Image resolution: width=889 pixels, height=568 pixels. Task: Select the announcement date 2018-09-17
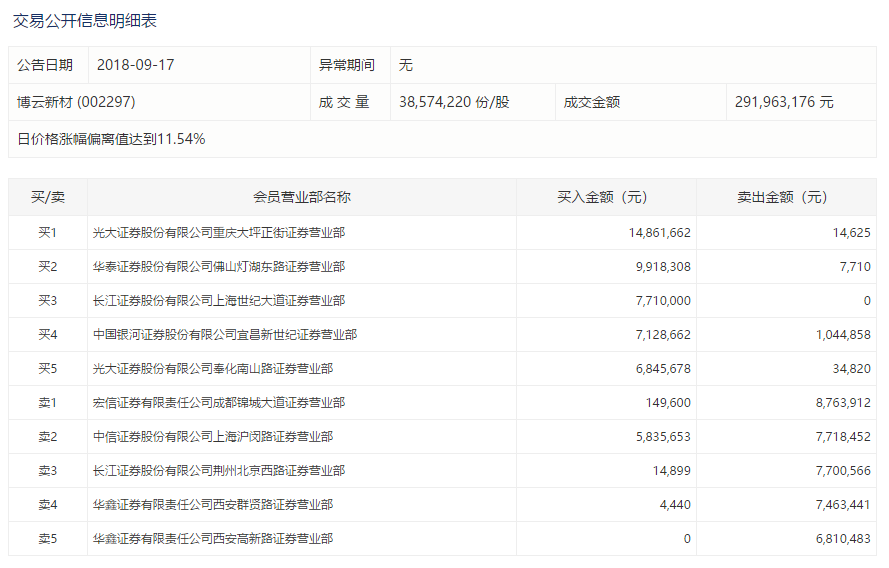pos(136,65)
